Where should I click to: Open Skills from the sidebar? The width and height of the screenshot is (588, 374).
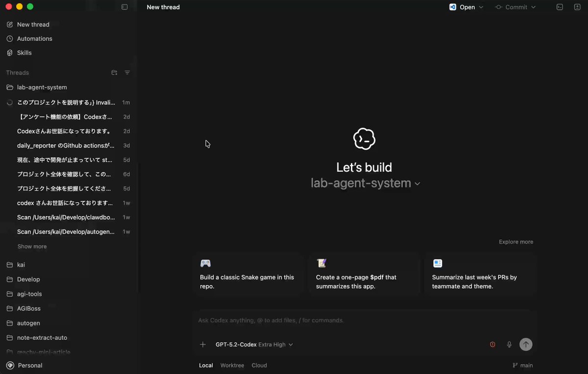tap(24, 53)
